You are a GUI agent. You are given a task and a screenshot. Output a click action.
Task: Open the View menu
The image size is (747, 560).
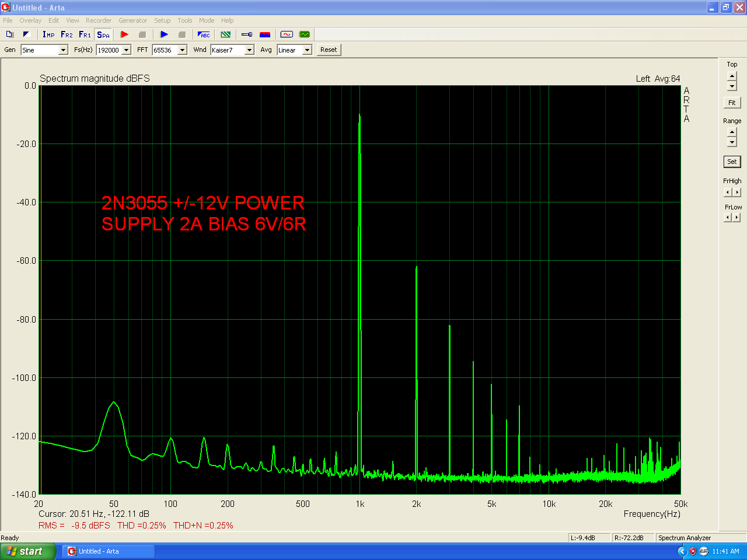point(72,20)
